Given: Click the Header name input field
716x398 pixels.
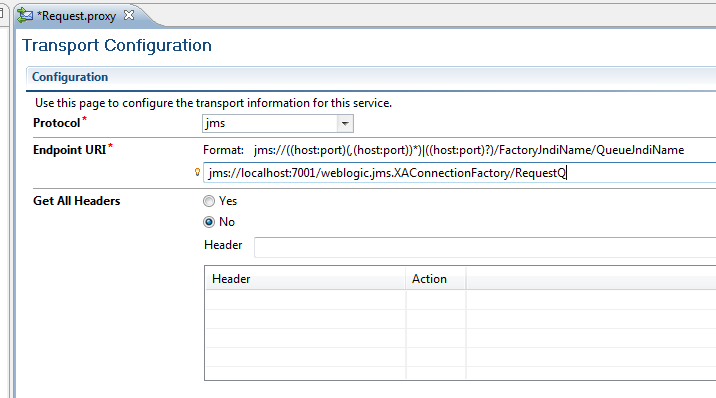Looking at the screenshot, I should click(x=485, y=247).
